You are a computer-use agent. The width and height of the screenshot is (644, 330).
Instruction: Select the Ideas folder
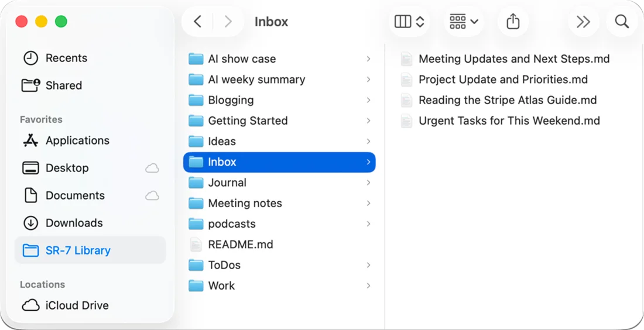coord(279,141)
